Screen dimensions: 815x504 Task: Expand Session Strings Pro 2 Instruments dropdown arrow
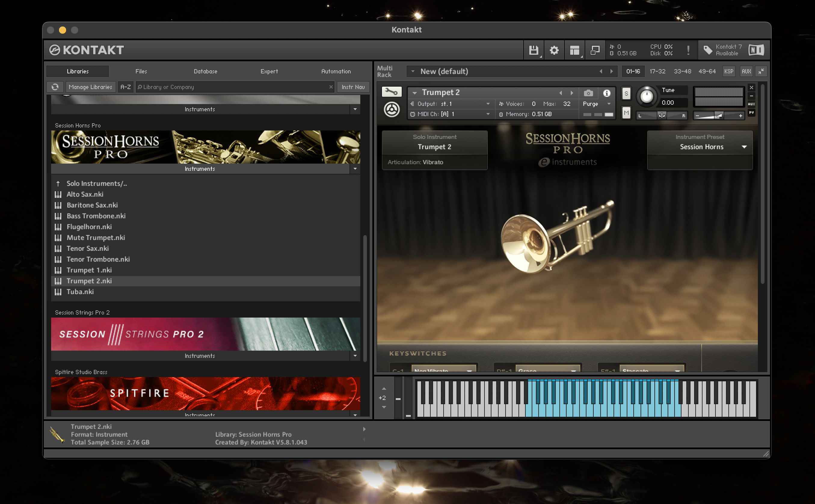coord(355,356)
